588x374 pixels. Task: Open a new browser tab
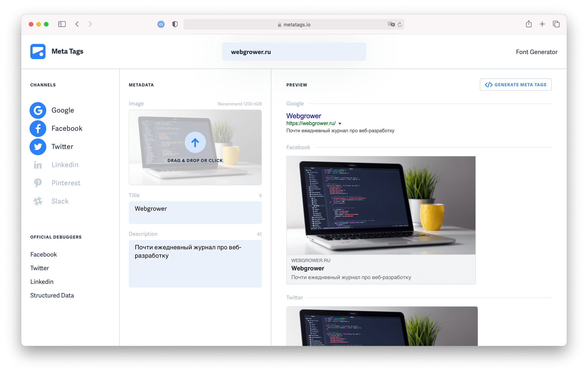pyautogui.click(x=542, y=24)
